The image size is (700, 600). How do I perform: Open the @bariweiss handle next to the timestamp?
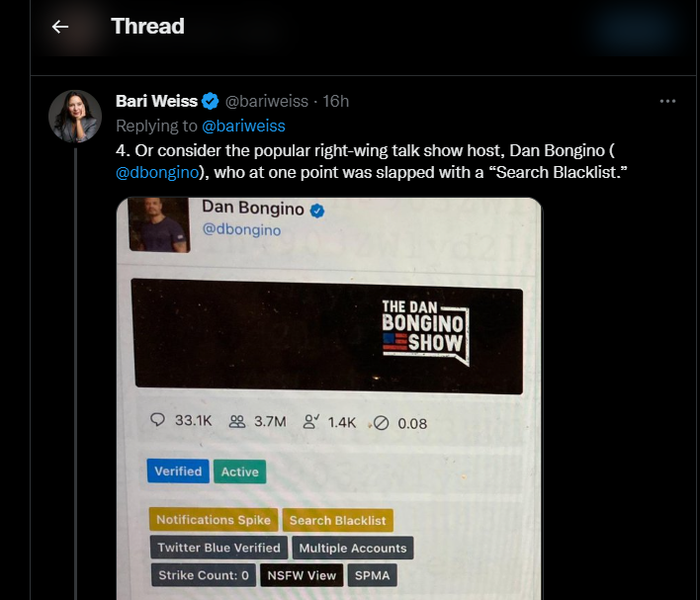tap(267, 102)
